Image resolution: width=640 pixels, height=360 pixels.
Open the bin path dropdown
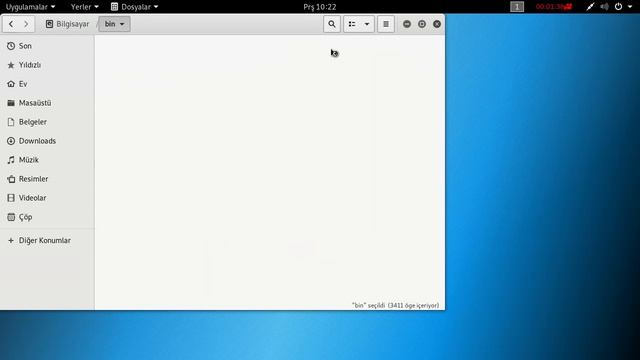click(x=114, y=24)
